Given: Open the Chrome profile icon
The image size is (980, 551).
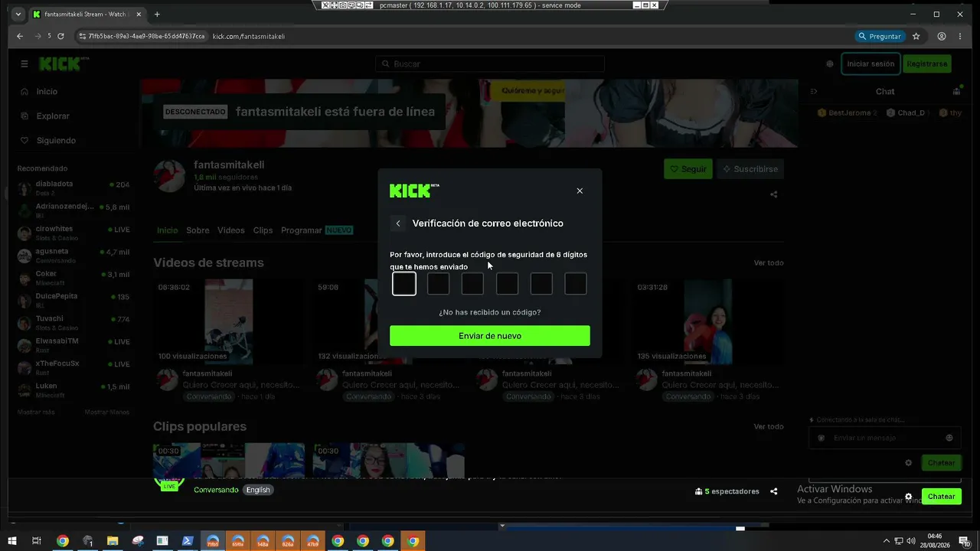Looking at the screenshot, I should point(942,36).
